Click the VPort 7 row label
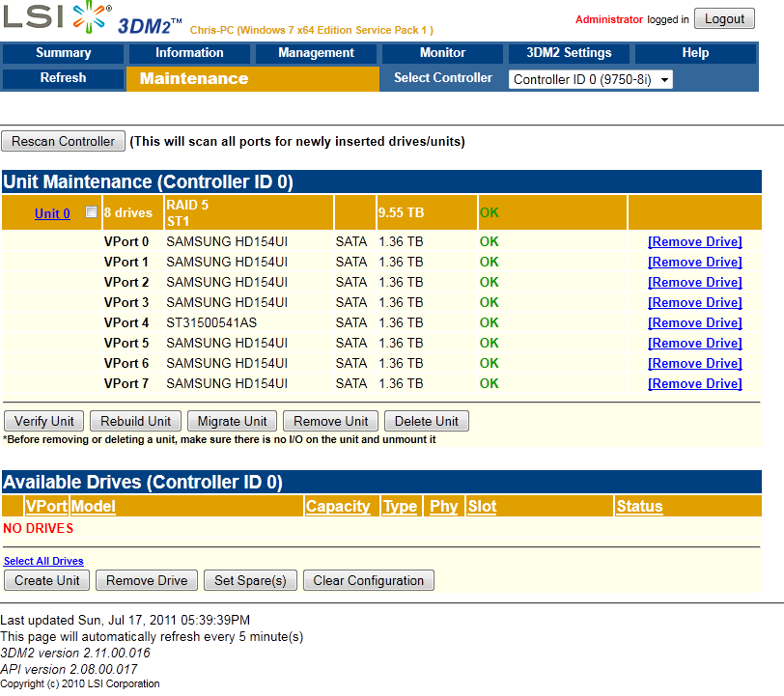This screenshot has height=696, width=784. pos(126,384)
